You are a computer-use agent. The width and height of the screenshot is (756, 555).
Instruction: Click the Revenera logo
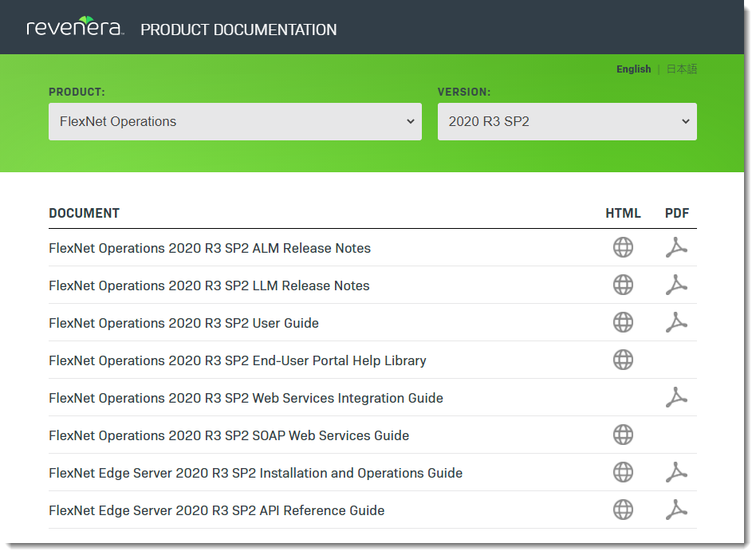(75, 26)
